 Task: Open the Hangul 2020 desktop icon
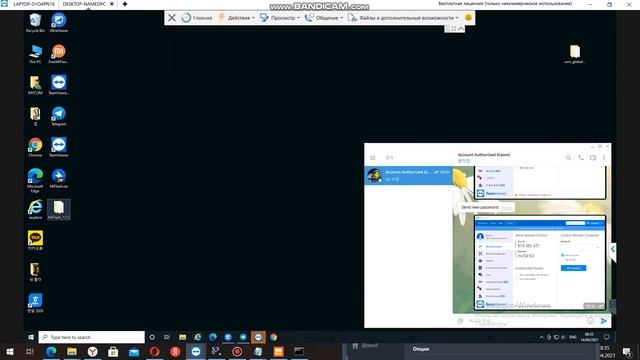[35, 303]
